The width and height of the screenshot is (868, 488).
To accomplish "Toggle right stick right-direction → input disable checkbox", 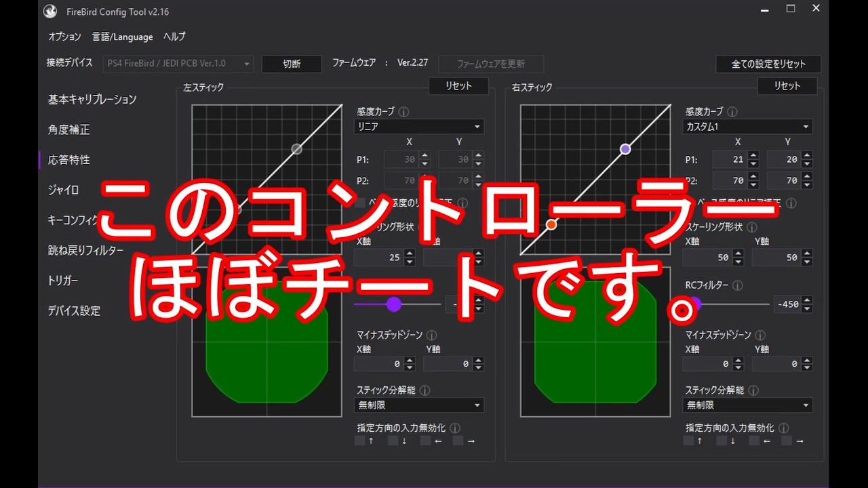I will point(787,441).
